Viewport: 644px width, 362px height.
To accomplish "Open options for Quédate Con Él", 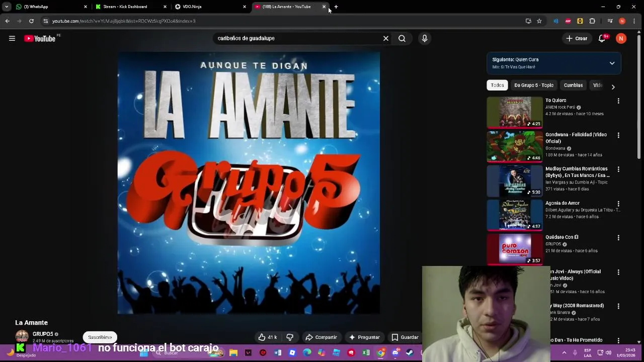I will [618, 238].
